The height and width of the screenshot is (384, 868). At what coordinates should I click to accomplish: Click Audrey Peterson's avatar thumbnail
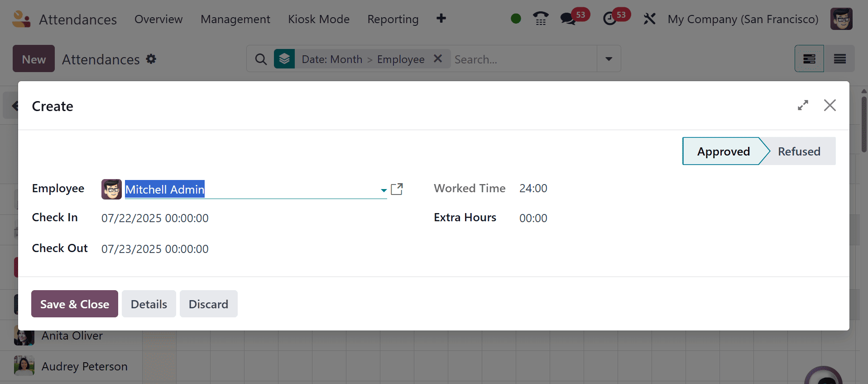click(24, 365)
